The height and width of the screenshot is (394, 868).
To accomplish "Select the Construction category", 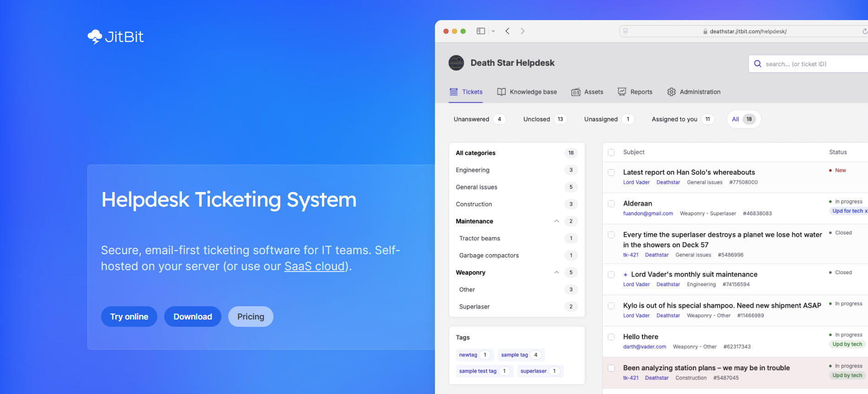I will click(x=517, y=204).
